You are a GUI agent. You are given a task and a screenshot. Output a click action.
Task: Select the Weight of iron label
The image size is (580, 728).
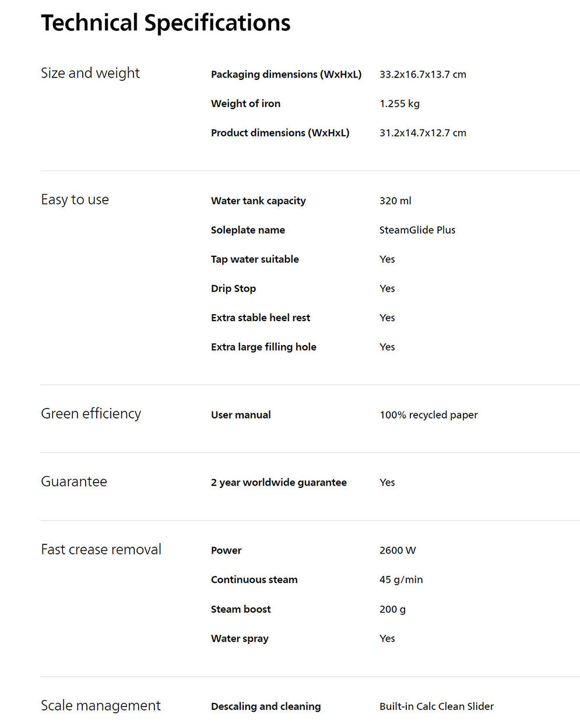point(245,104)
